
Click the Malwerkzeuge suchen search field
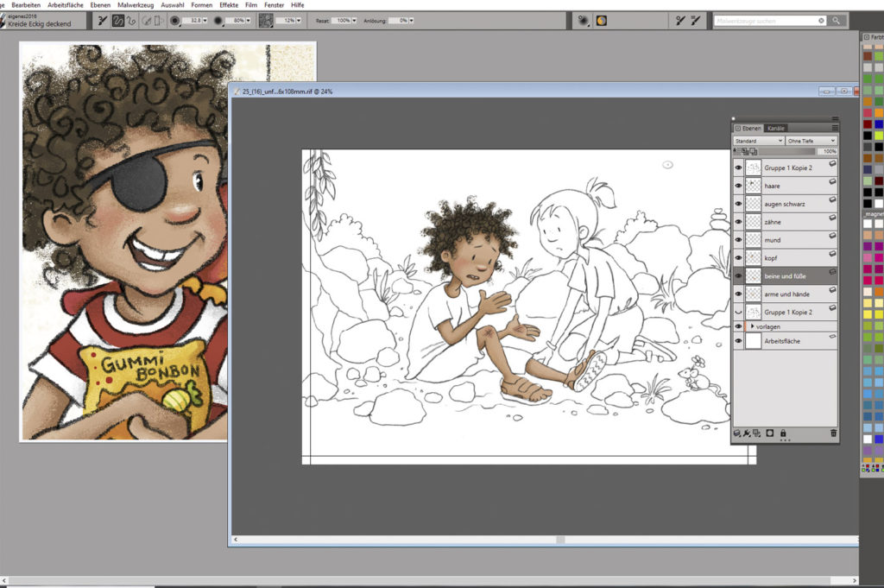[x=766, y=20]
